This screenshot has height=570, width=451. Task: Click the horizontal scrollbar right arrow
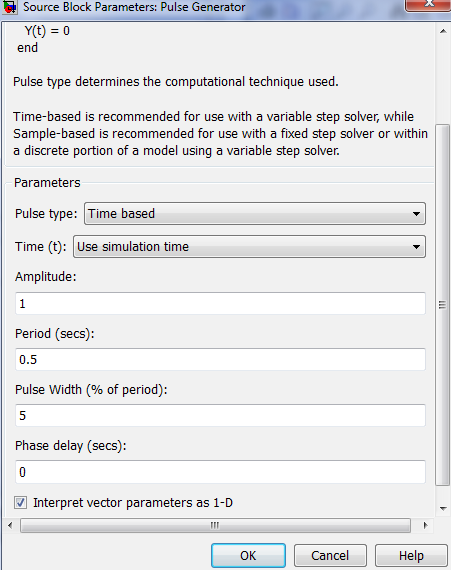coord(426,525)
